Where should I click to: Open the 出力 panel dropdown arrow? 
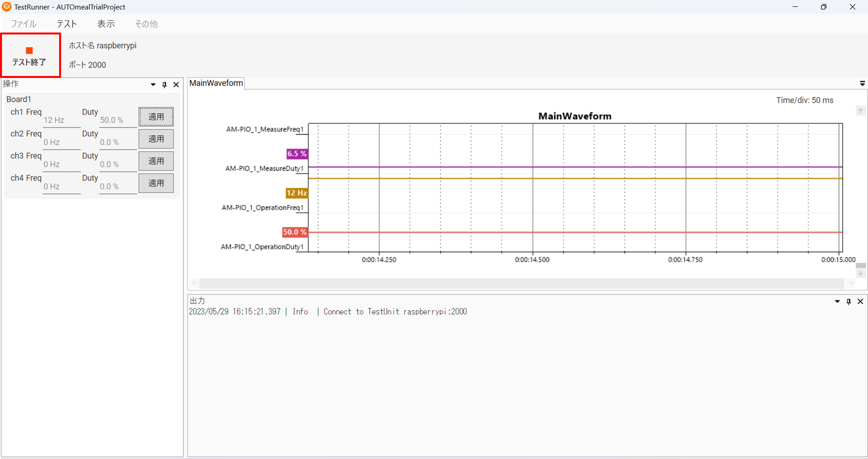click(x=837, y=302)
